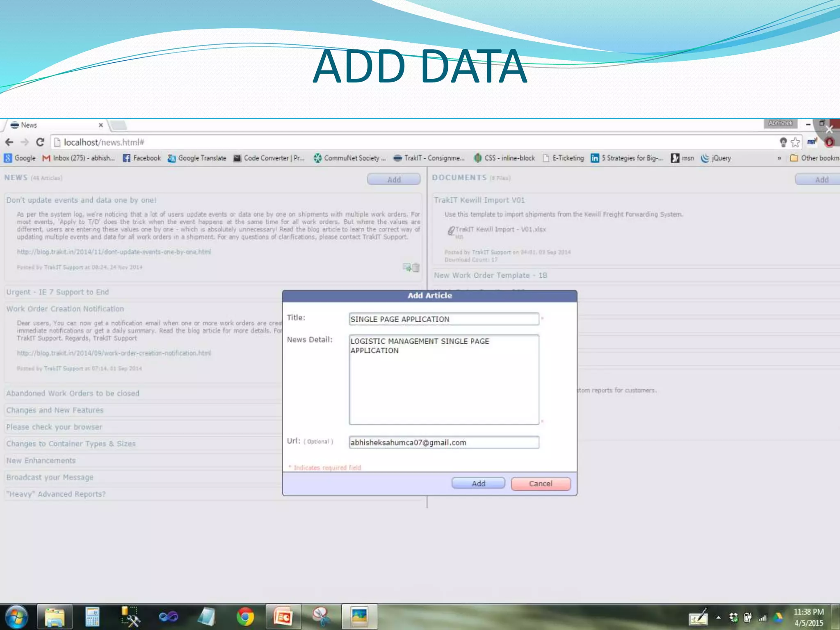This screenshot has height=630, width=840.
Task: Cancel the Add Article dialog
Action: (x=540, y=484)
